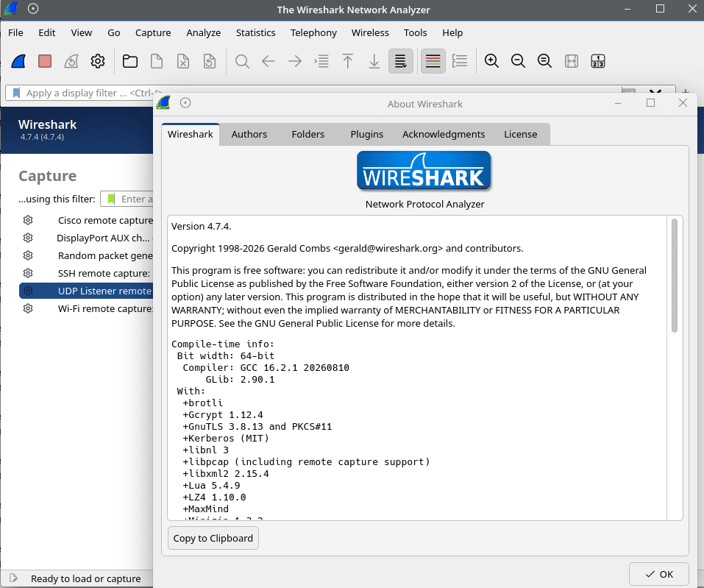Open DisplayPort AUX channel settings gear
Viewport: 704px width, 588px height.
click(x=28, y=238)
